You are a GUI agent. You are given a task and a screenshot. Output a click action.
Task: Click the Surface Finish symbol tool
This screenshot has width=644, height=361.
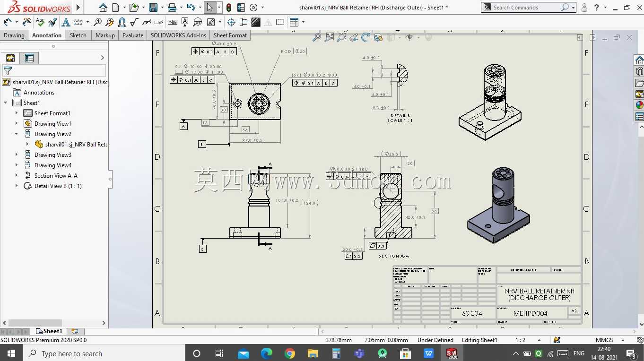(134, 22)
